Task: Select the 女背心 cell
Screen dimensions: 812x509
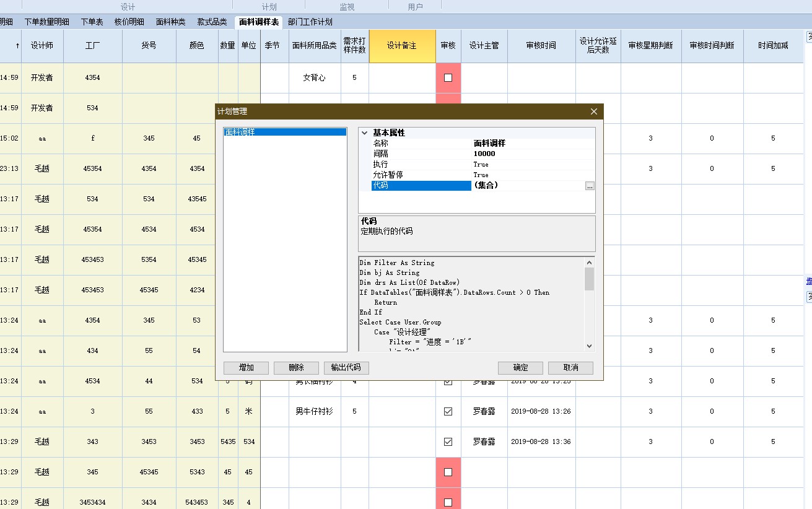Action: point(315,78)
